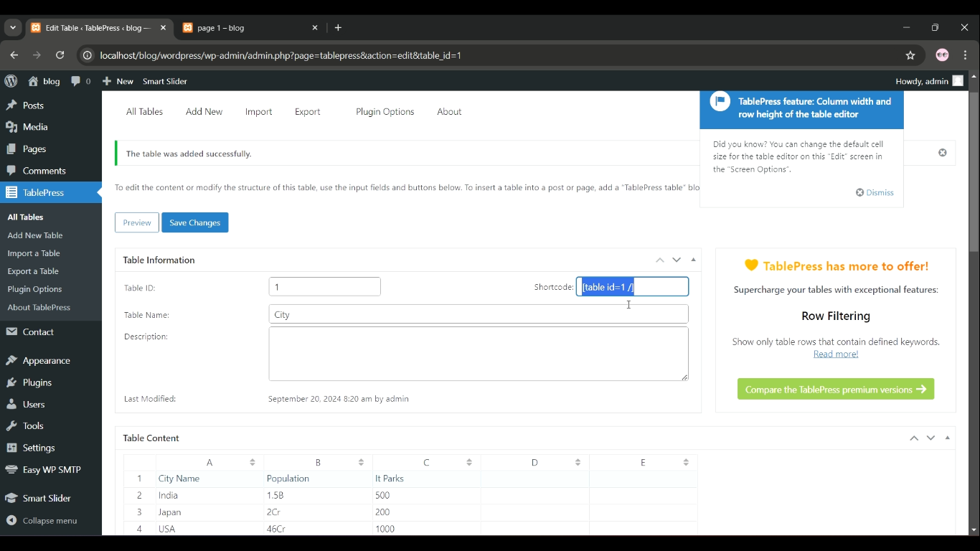Add new content via New
This screenshot has height=551, width=980.
[118, 81]
